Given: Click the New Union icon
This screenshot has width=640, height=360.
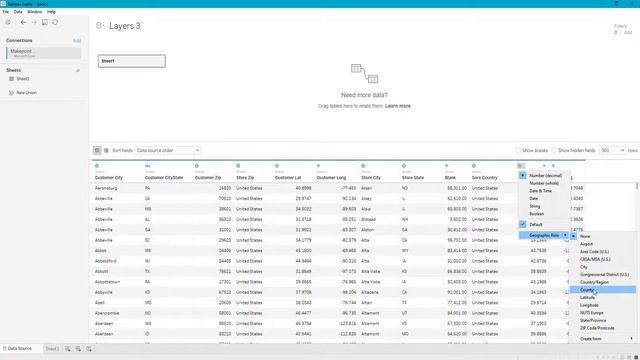Looking at the screenshot, I should pos(11,93).
